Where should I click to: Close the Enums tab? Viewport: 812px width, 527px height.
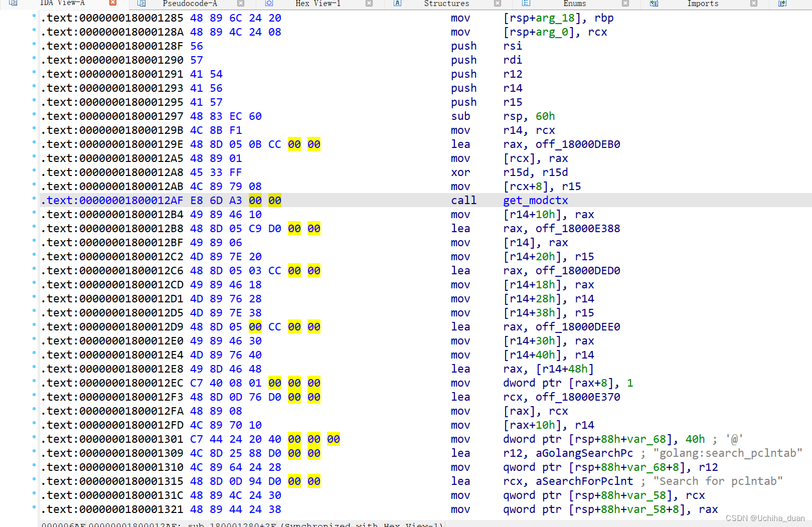pos(625,4)
